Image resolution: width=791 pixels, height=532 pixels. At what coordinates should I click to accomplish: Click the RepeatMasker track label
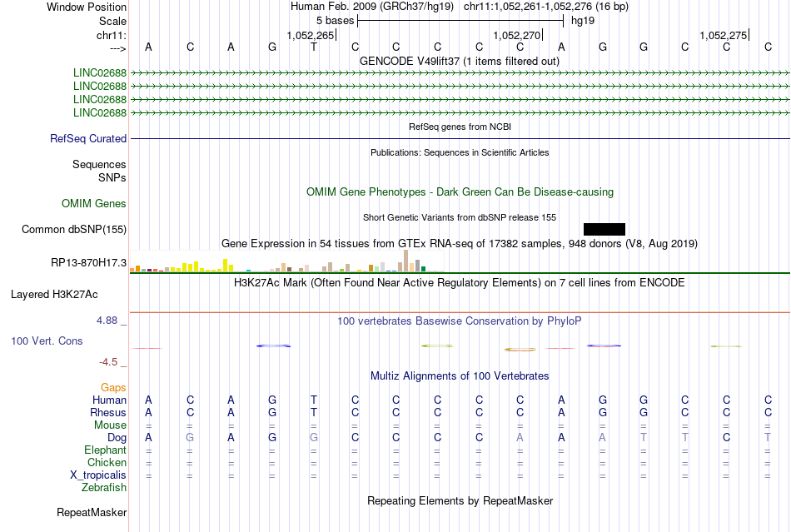(92, 512)
